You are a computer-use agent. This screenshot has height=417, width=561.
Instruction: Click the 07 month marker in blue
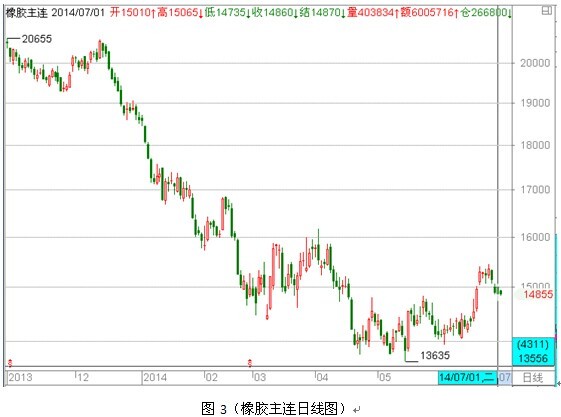click(x=504, y=377)
